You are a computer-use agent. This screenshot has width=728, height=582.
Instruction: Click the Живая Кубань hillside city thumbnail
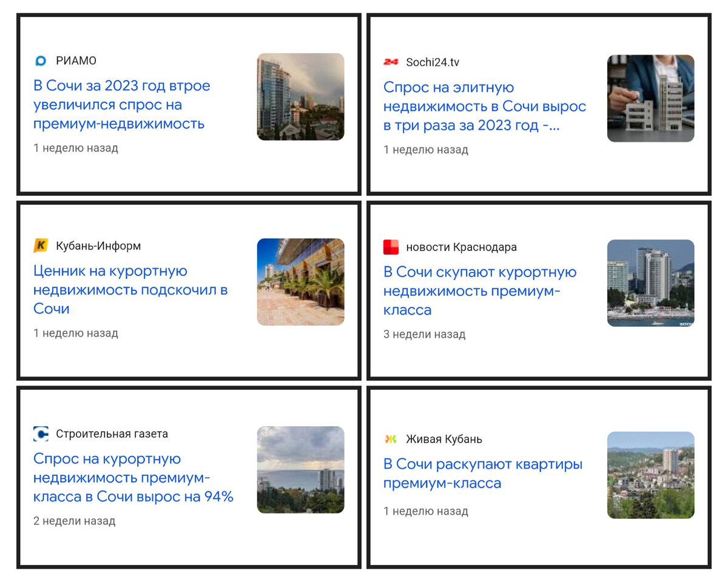(x=650, y=475)
